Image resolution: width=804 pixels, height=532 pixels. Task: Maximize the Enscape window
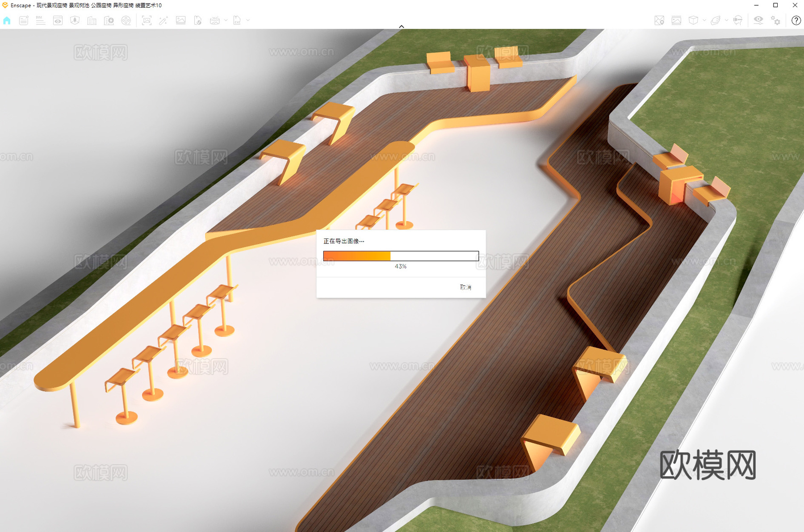pyautogui.click(x=775, y=5)
